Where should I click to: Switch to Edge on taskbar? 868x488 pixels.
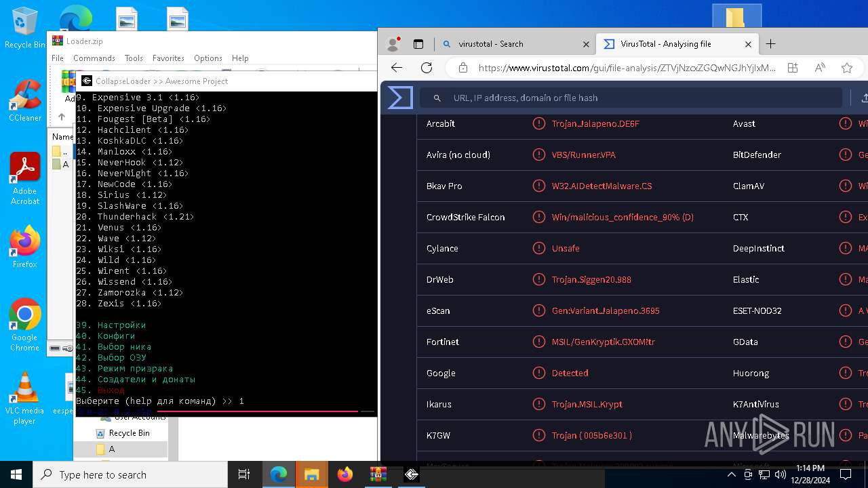(x=279, y=474)
